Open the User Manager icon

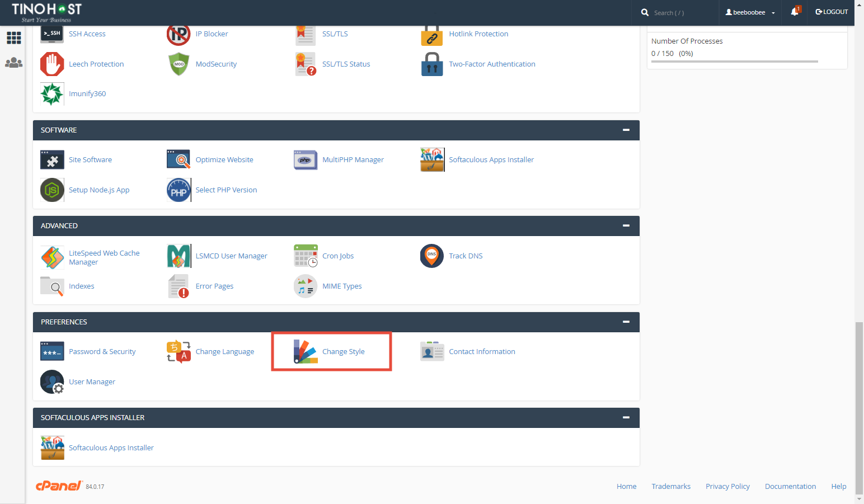(52, 382)
